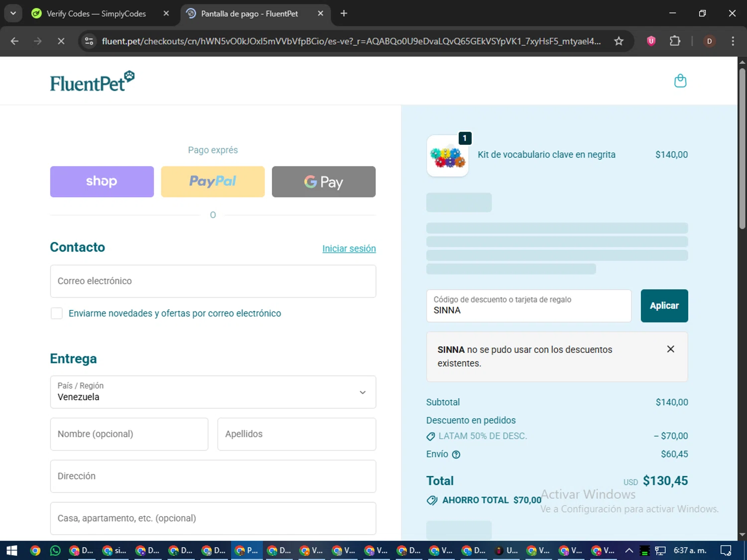Close the Pantalla de pago tab

pyautogui.click(x=321, y=13)
